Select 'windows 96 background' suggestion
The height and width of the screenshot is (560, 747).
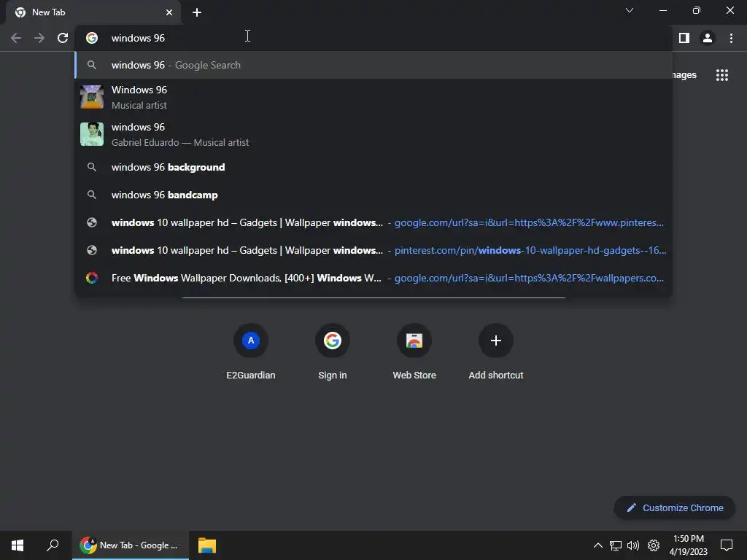point(373,167)
